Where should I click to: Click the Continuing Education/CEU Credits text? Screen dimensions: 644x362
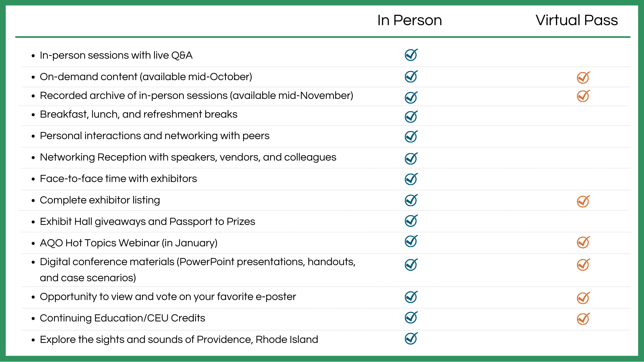click(122, 318)
